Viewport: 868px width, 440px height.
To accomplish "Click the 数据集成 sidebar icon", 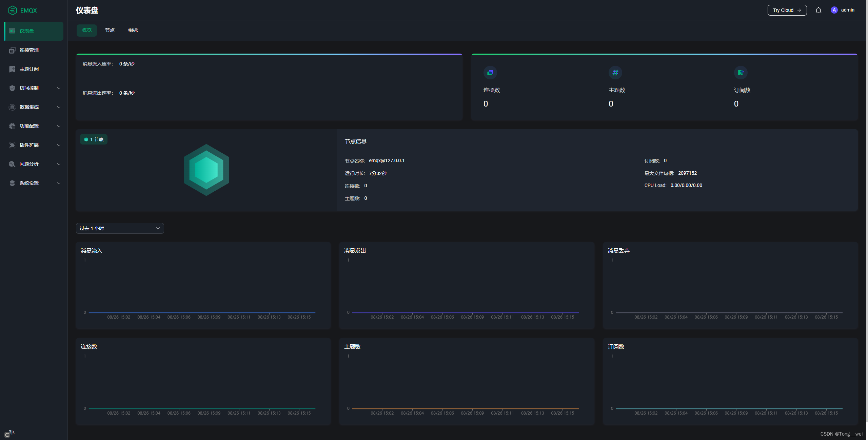I will tap(12, 107).
